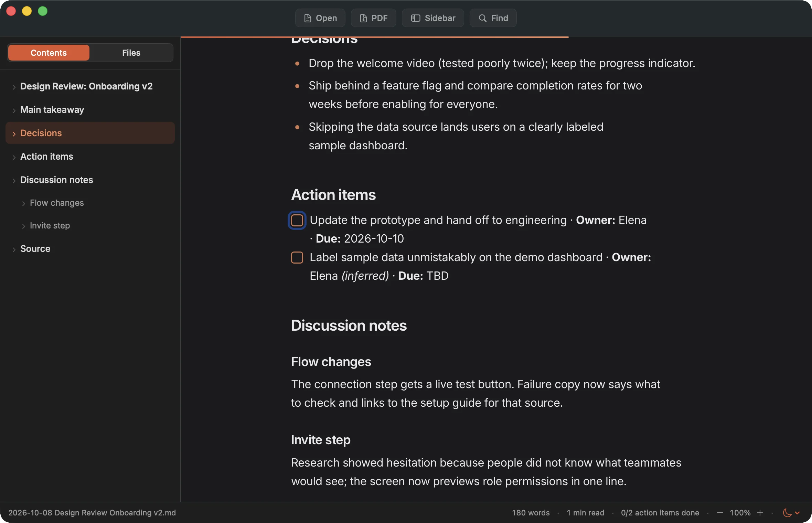
Task: Click the Drop the welcome video bullet
Action: (502, 63)
